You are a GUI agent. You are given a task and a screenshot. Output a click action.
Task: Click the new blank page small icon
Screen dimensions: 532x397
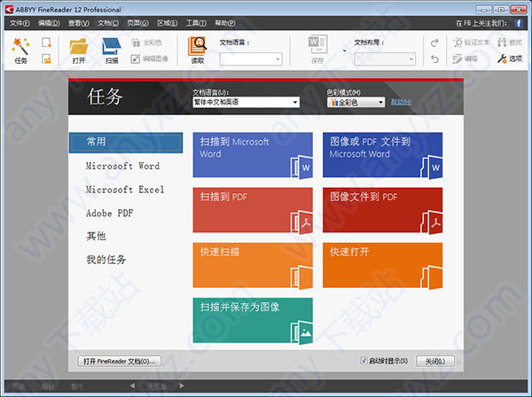coord(46,43)
